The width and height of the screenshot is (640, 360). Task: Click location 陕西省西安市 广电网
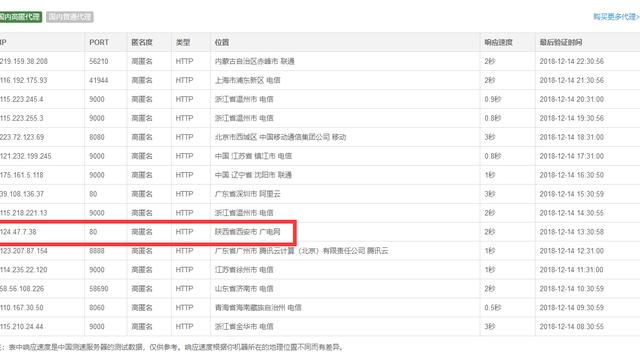tap(247, 232)
